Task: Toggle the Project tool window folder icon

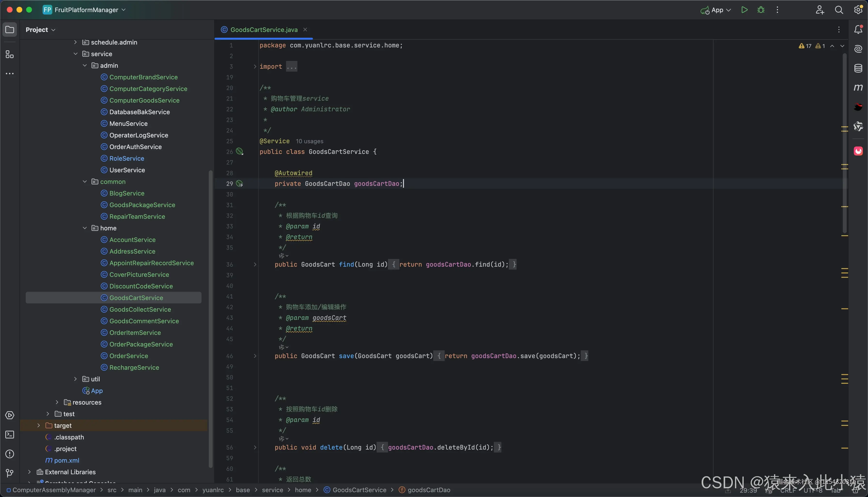Action: [x=9, y=30]
